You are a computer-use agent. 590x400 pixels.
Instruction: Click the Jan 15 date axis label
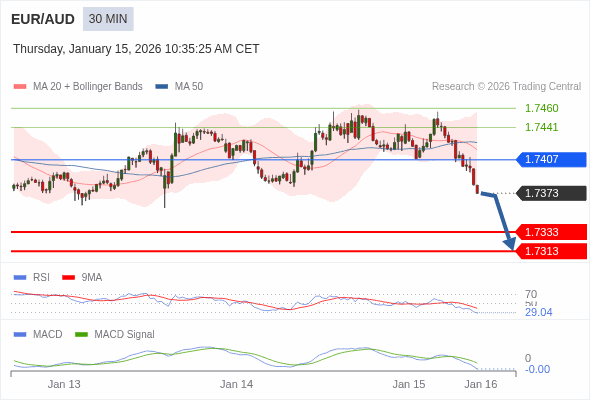point(409,385)
